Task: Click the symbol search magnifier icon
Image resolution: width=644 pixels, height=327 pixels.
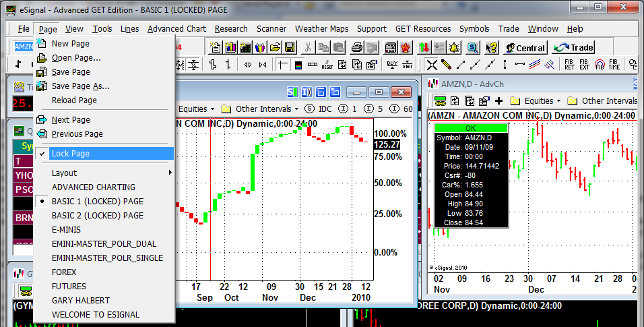Action: 473,47
